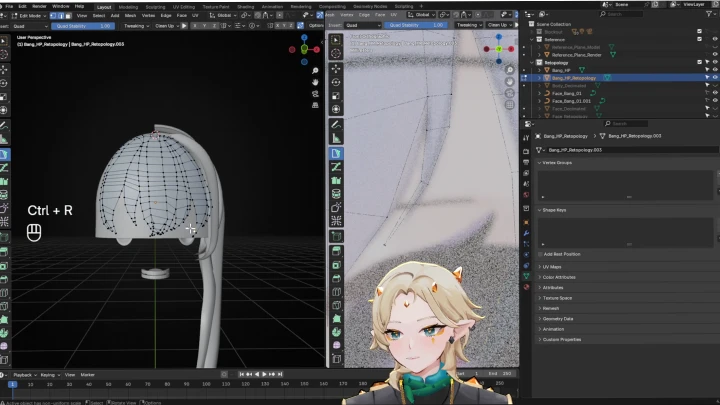Toggle Reference collection checkbox
720x405 pixels.
699,39
